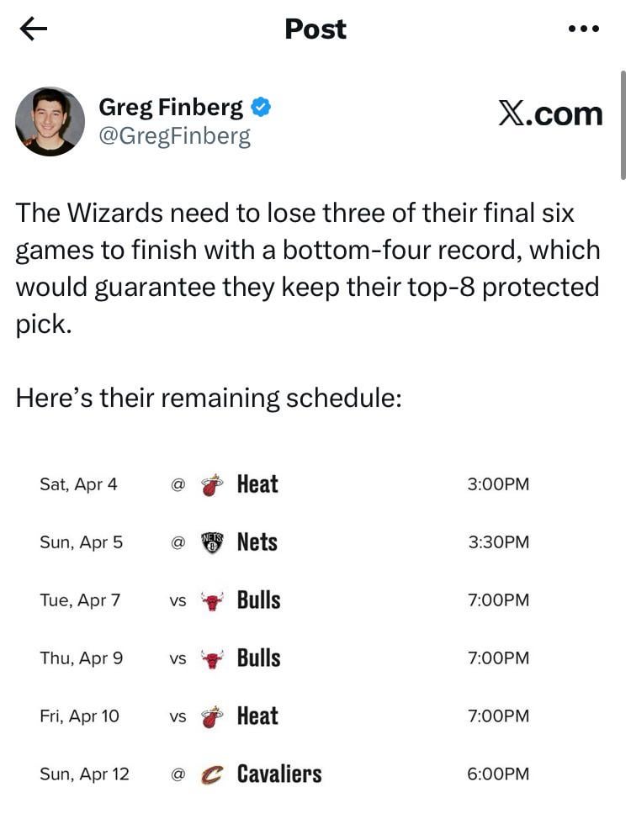Select the Cleveland Cavaliers logo
This screenshot has height=840, width=631.
click(x=210, y=774)
